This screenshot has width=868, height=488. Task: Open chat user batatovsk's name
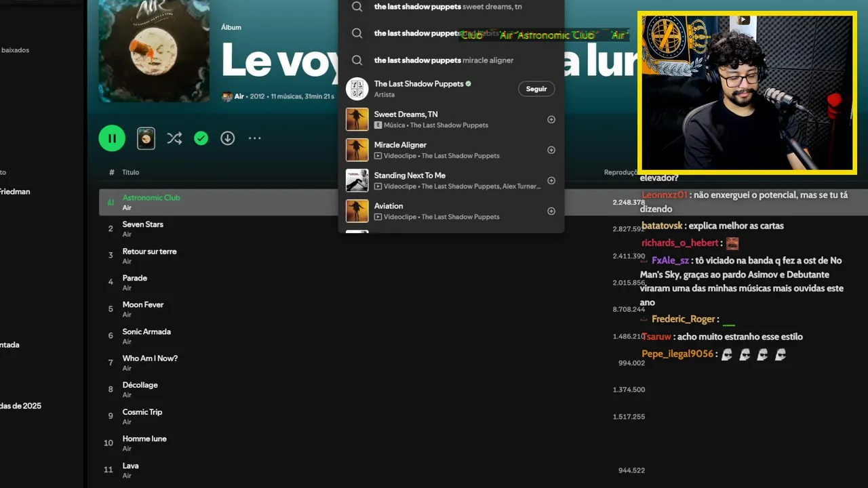(x=662, y=226)
